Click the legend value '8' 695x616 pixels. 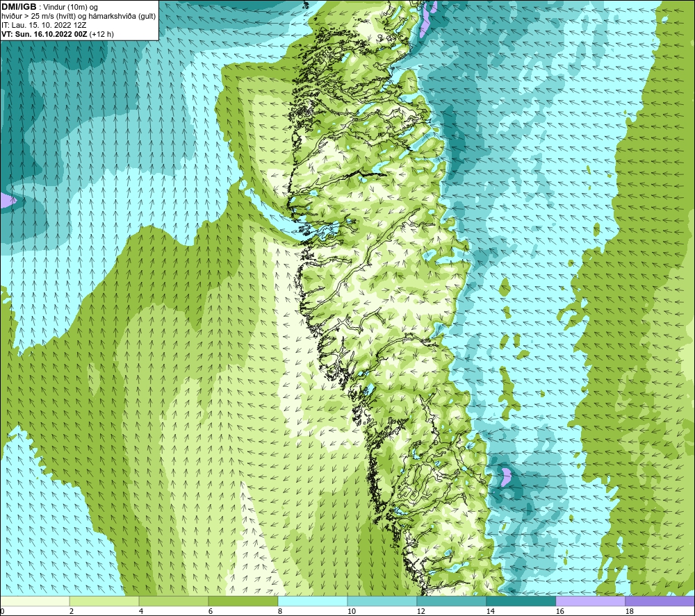(280, 611)
